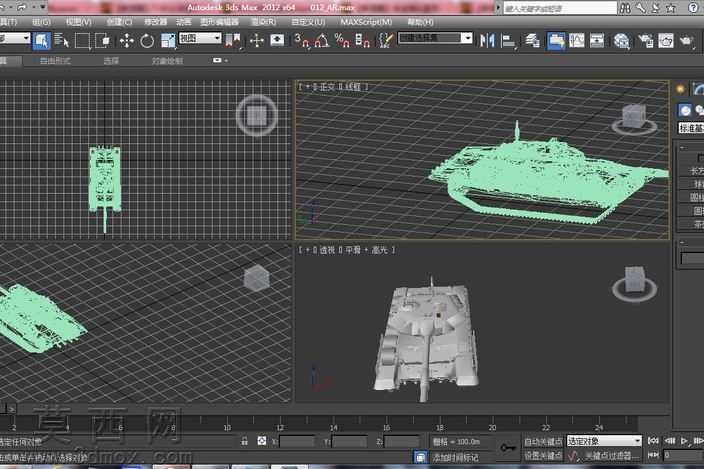Open the Customize (U) menu
This screenshot has width=704, height=469.
click(308, 22)
